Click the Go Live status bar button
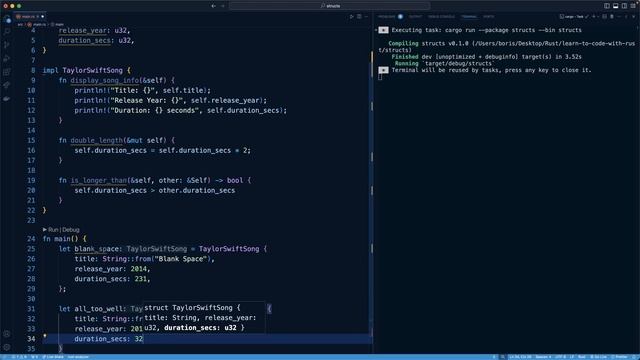Image resolution: width=640 pixels, height=360 pixels. (598, 357)
